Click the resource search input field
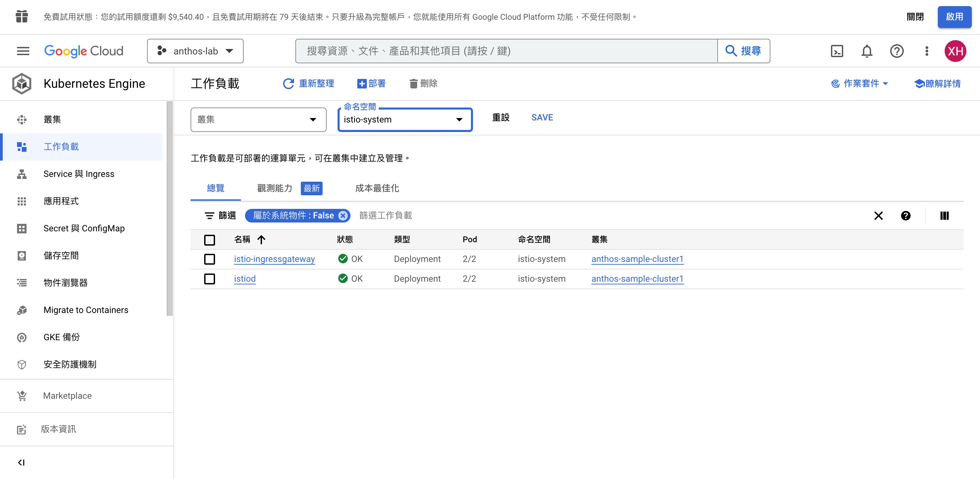This screenshot has height=479, width=980. (506, 51)
